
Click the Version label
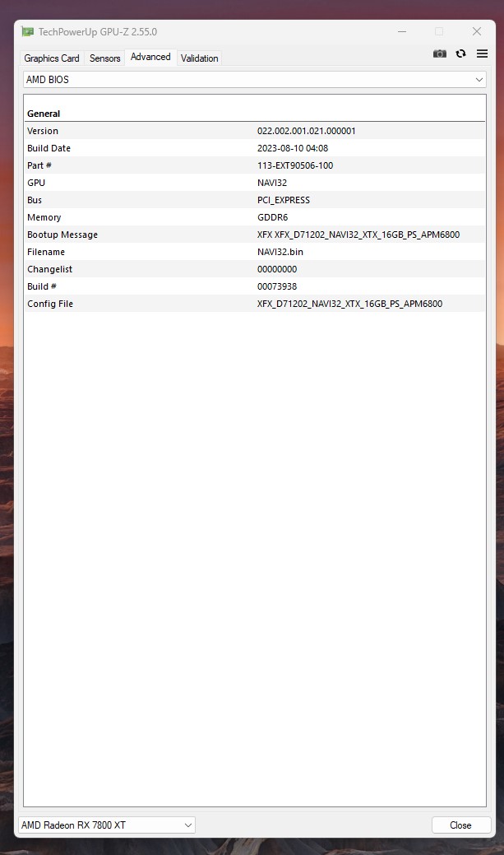[43, 131]
